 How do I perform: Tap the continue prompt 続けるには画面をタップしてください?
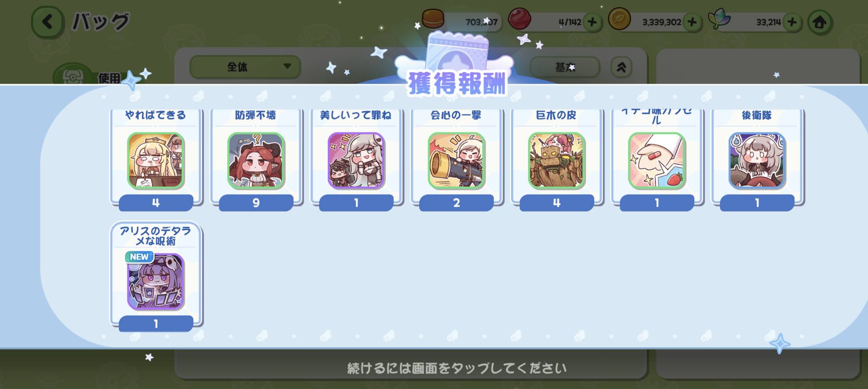(457, 368)
